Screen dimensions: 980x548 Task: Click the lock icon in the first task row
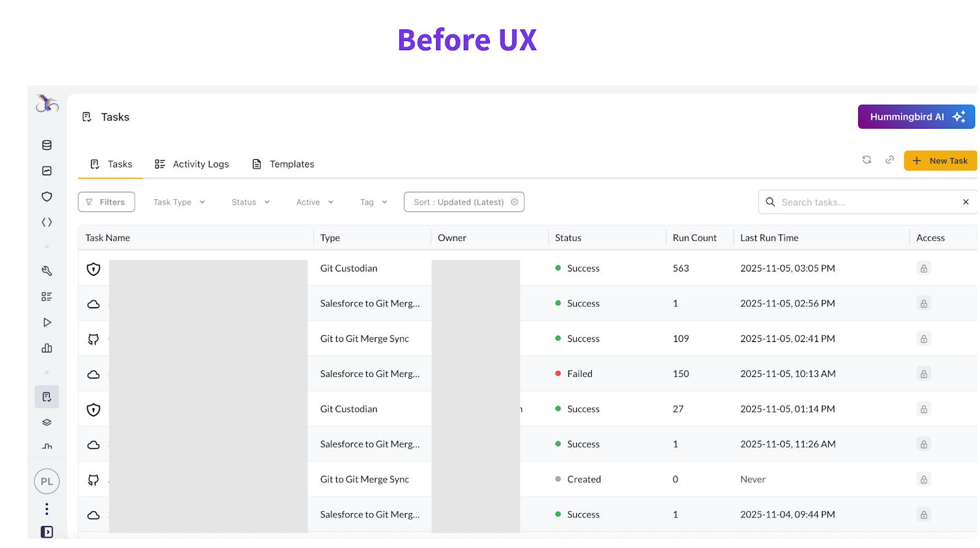pos(924,268)
